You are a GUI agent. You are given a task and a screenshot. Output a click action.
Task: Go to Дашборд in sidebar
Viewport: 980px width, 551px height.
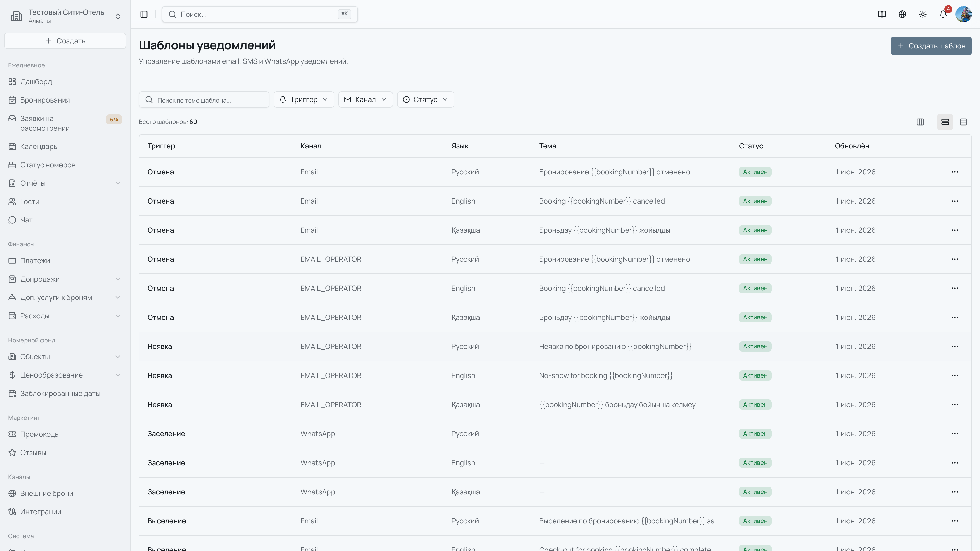coord(65,81)
